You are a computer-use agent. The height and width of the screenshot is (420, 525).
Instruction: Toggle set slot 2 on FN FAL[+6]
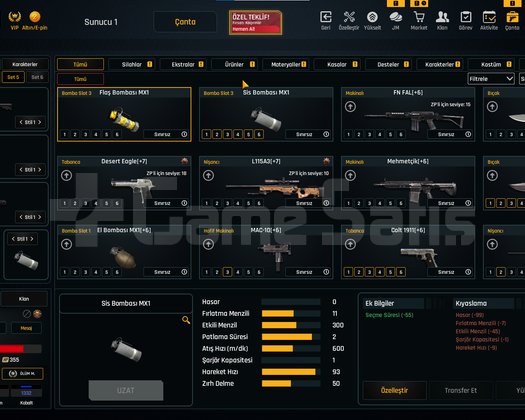[359, 135]
